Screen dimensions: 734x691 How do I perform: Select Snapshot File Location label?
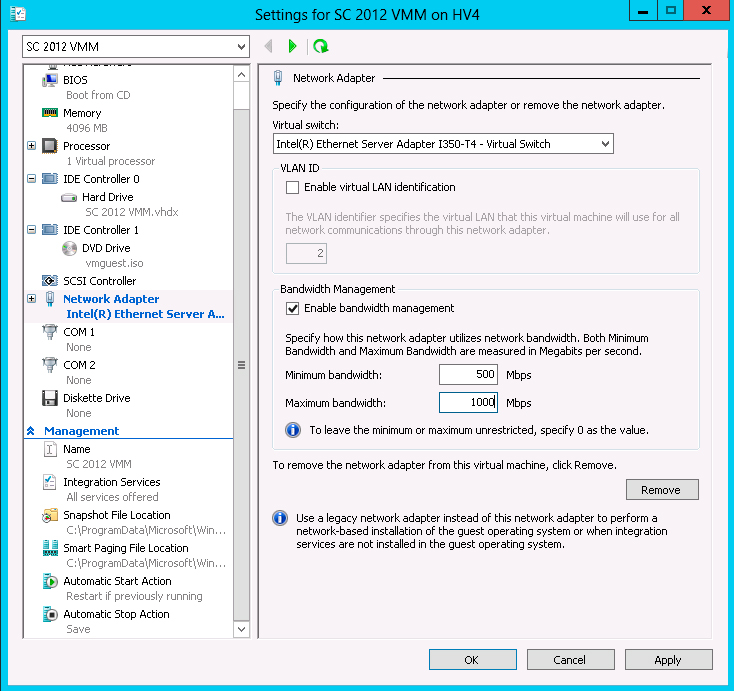coord(117,515)
